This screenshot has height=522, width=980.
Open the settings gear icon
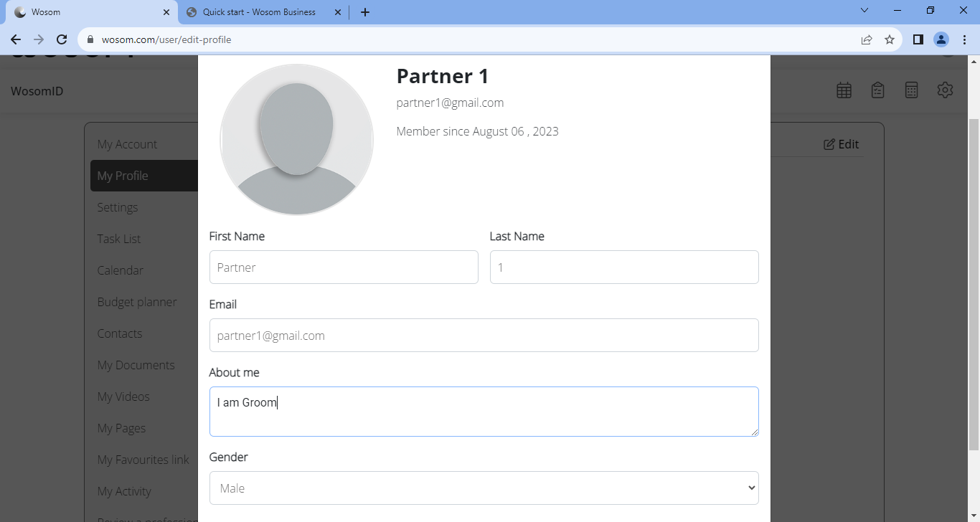[x=945, y=90]
